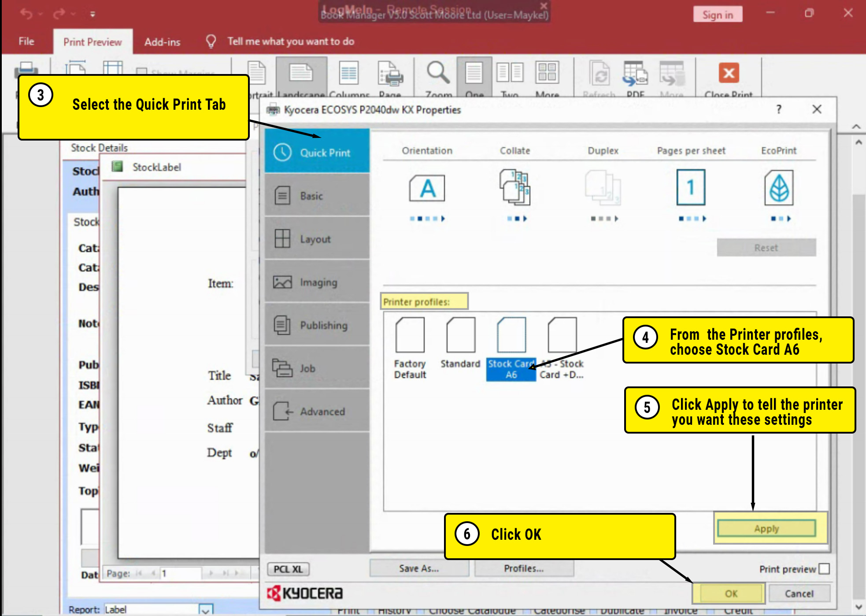This screenshot has height=616, width=866.
Task: Open the Add-ins ribbon tab
Action: (x=162, y=42)
